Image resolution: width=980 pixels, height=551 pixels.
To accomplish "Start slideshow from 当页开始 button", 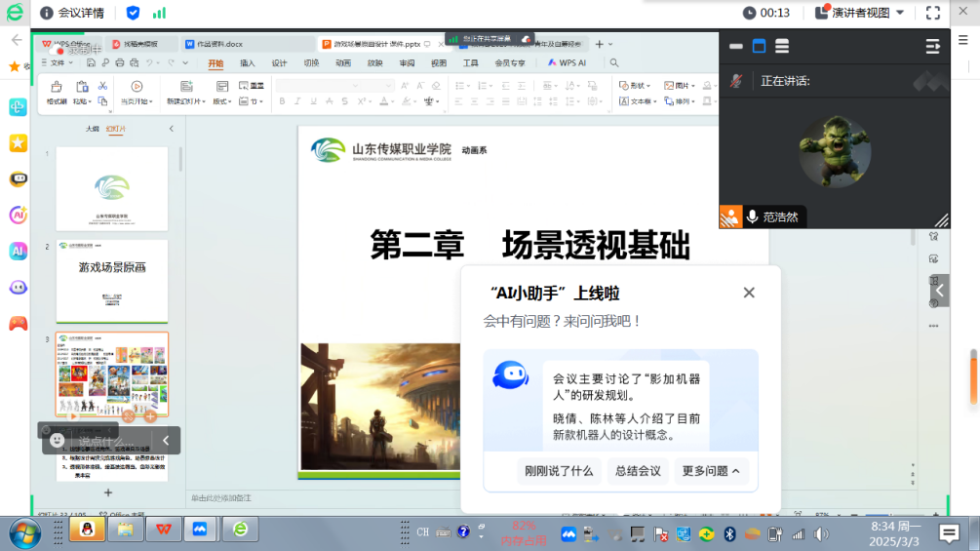I will coord(137,93).
